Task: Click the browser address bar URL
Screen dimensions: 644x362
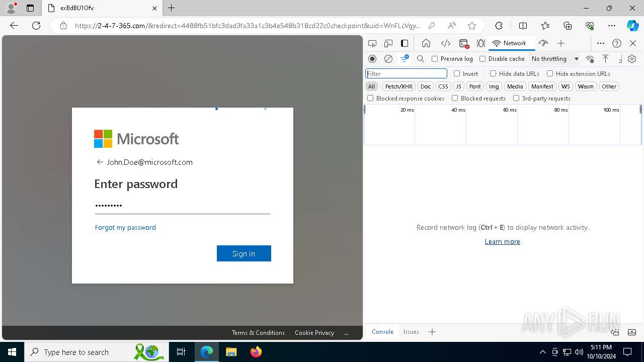Action: [x=248, y=26]
